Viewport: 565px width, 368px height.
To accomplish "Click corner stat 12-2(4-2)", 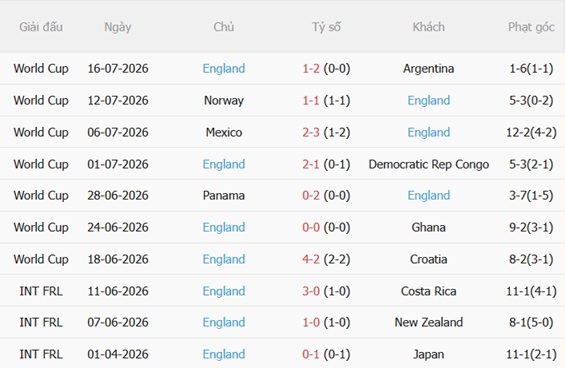I will 531,132.
